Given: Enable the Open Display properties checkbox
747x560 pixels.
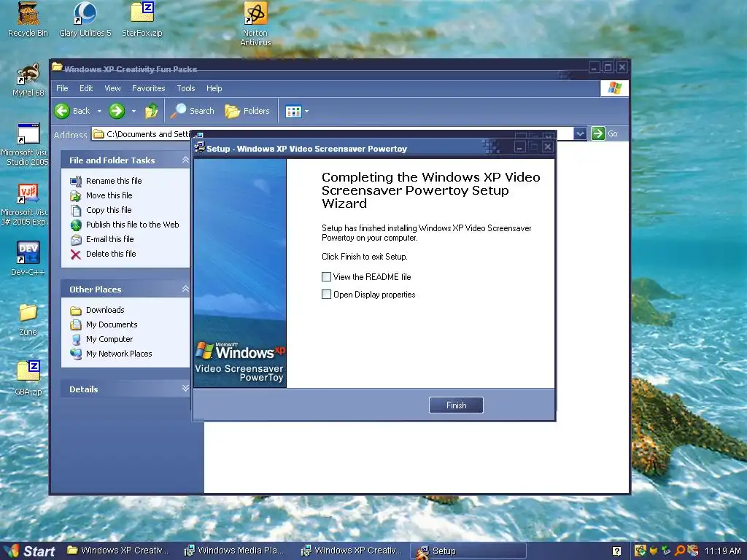Looking at the screenshot, I should 326,295.
